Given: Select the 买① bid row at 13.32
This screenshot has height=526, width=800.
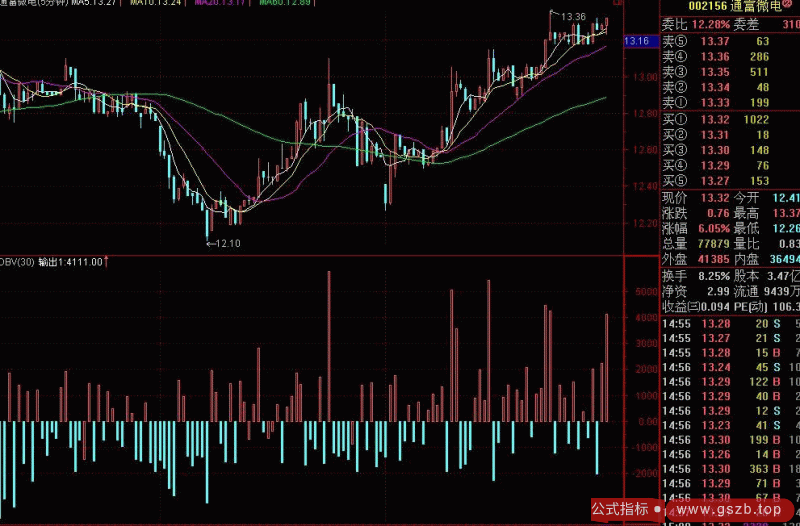Looking at the screenshot, I should [x=720, y=119].
